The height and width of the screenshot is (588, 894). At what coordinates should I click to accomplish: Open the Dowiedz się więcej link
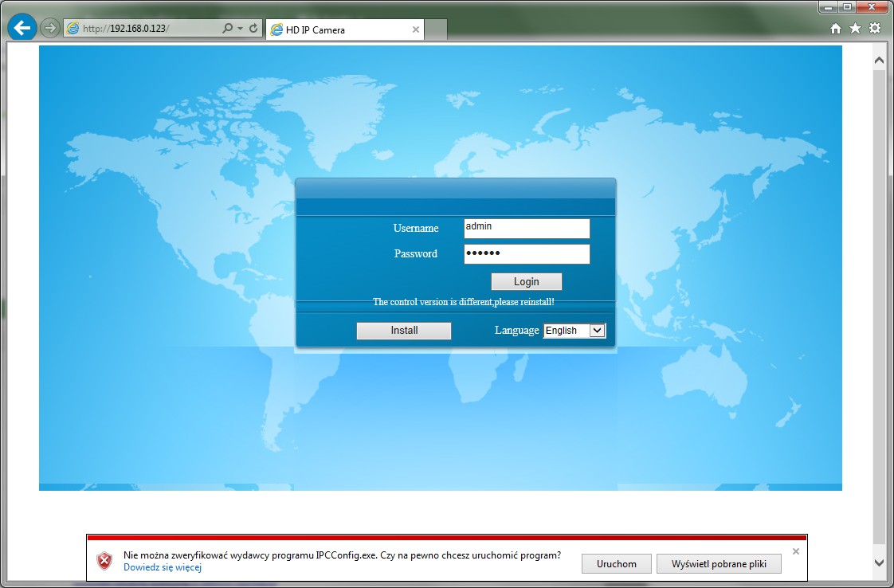[163, 567]
